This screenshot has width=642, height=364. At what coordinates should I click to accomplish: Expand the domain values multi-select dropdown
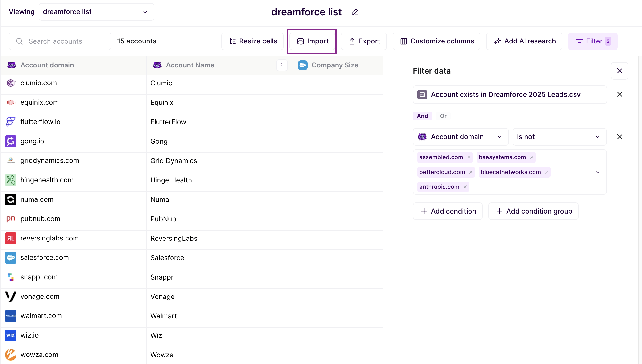tap(598, 172)
